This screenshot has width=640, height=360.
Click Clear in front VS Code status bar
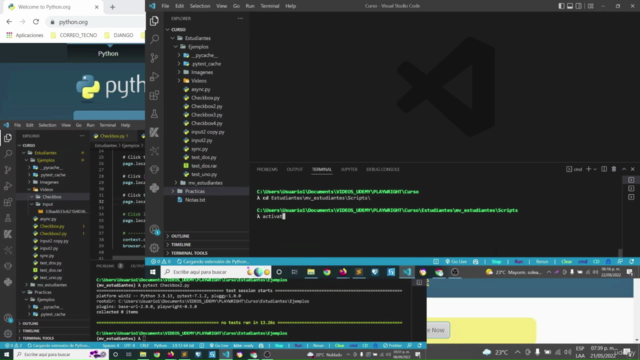(x=567, y=262)
